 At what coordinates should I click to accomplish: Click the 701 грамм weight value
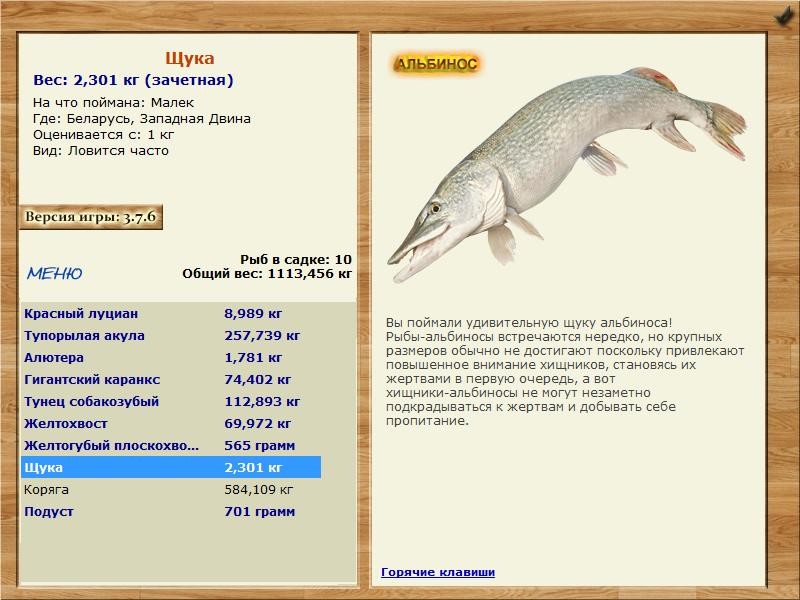[x=259, y=511]
